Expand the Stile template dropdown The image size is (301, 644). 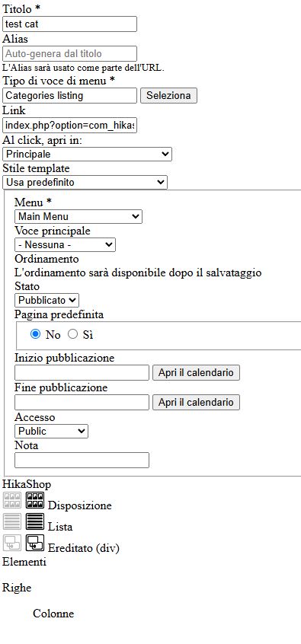click(85, 183)
